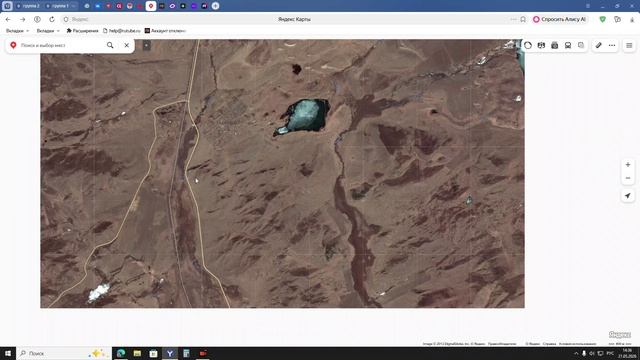
Task: Open a new tab with plus button
Action: pyautogui.click(x=216, y=6)
